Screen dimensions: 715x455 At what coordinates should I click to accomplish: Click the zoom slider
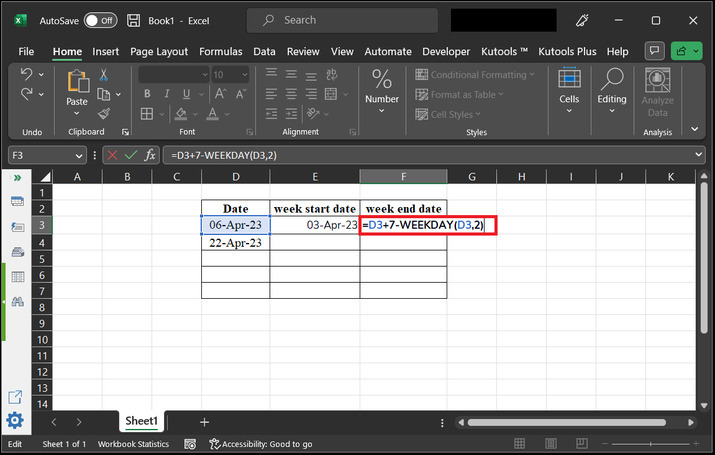click(651, 444)
